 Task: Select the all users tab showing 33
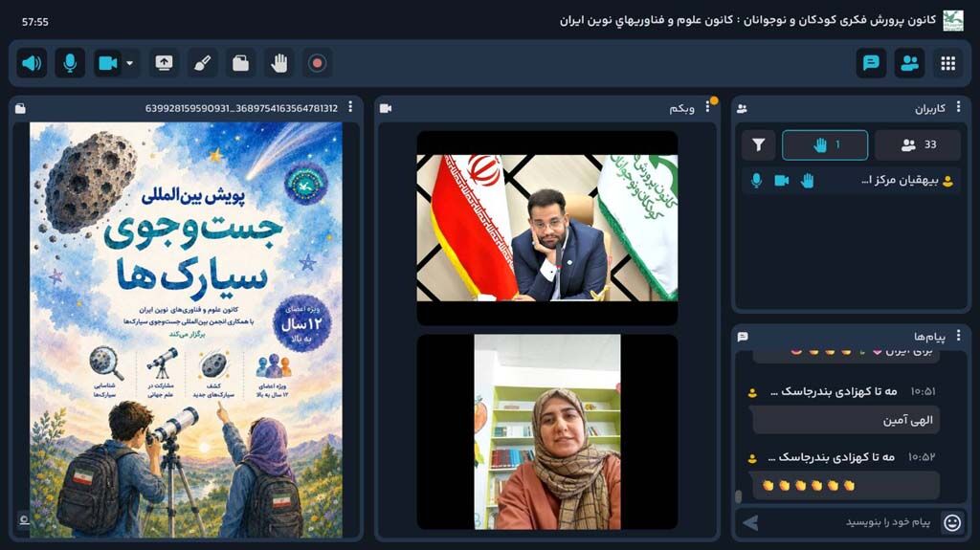point(918,145)
